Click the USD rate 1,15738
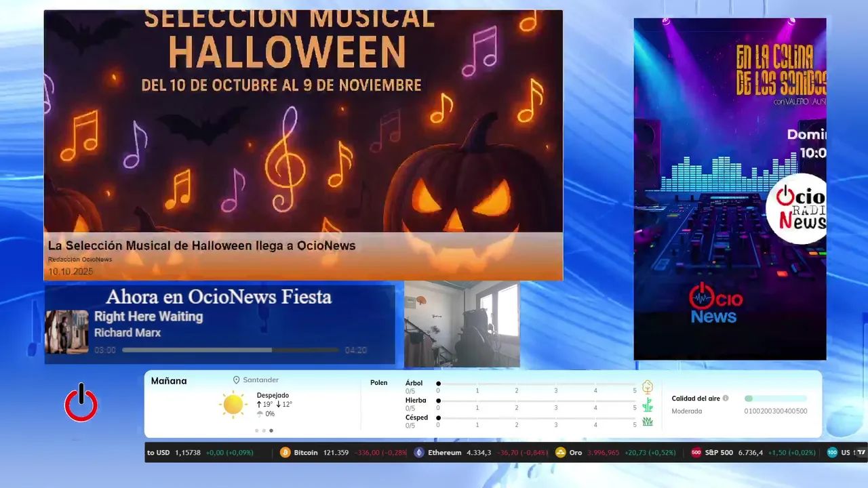 pyautogui.click(x=188, y=453)
